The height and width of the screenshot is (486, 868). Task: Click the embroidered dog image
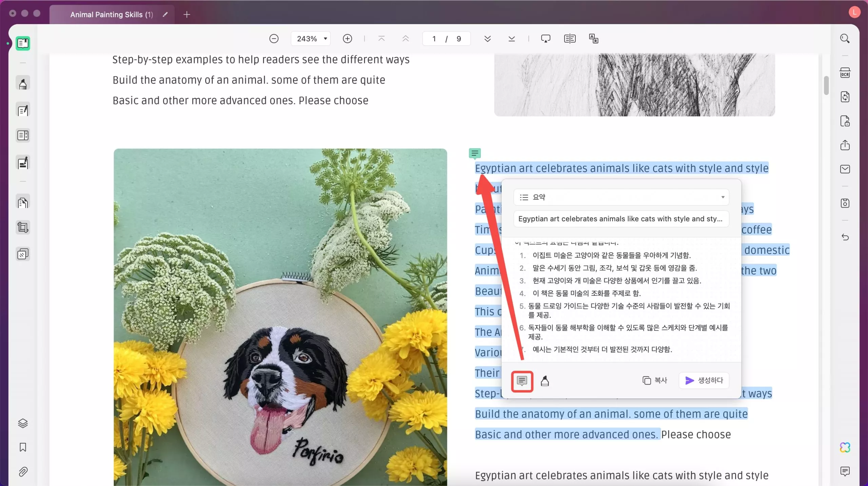[x=280, y=317]
